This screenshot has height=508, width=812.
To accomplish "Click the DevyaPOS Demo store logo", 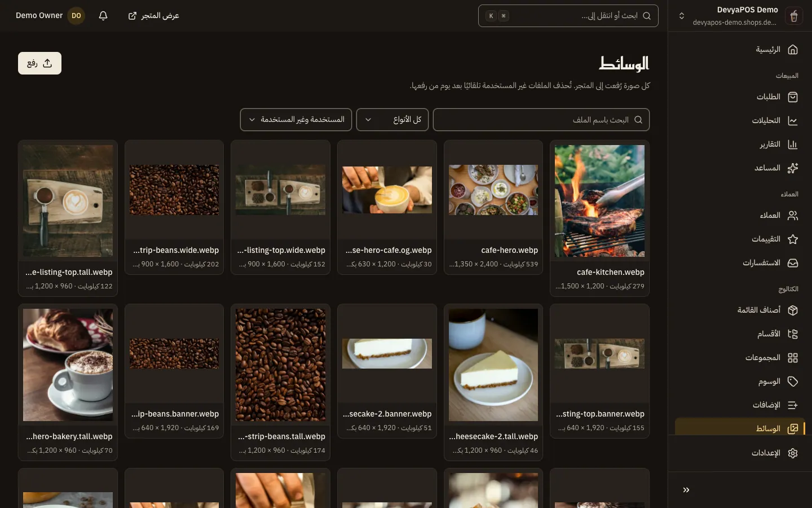I will (x=794, y=16).
